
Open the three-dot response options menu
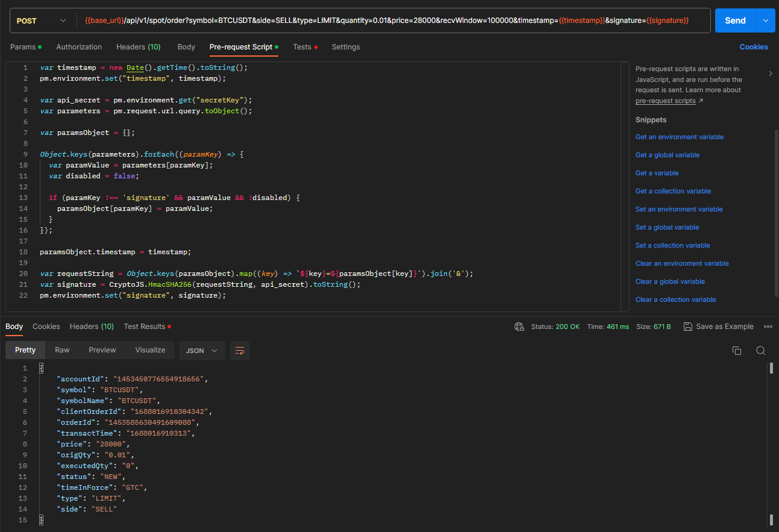pos(768,327)
